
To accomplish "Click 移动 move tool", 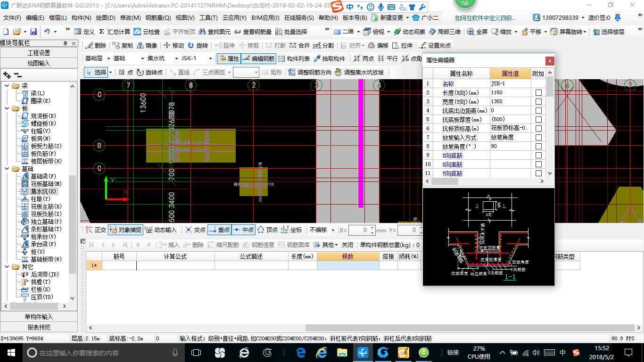I will pos(173,46).
